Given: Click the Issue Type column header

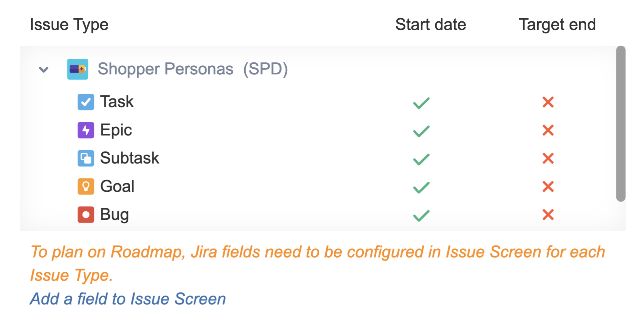Looking at the screenshot, I should [69, 24].
